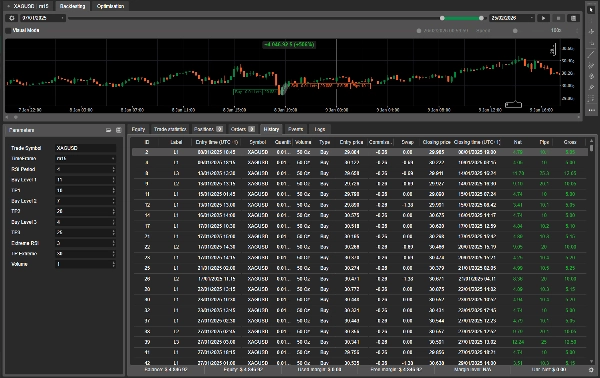600x378 pixels.
Task: Open the Trade statistics tab
Action: coord(170,129)
